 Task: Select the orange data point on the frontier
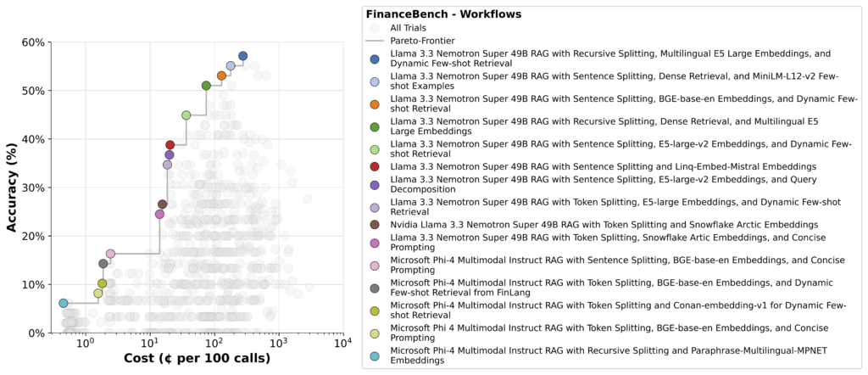[x=222, y=76]
